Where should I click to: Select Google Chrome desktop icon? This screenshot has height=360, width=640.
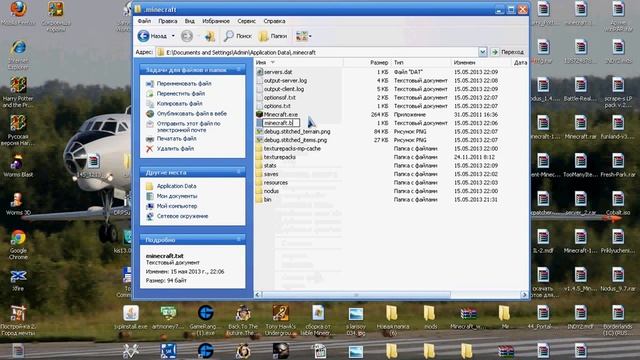click(x=18, y=244)
